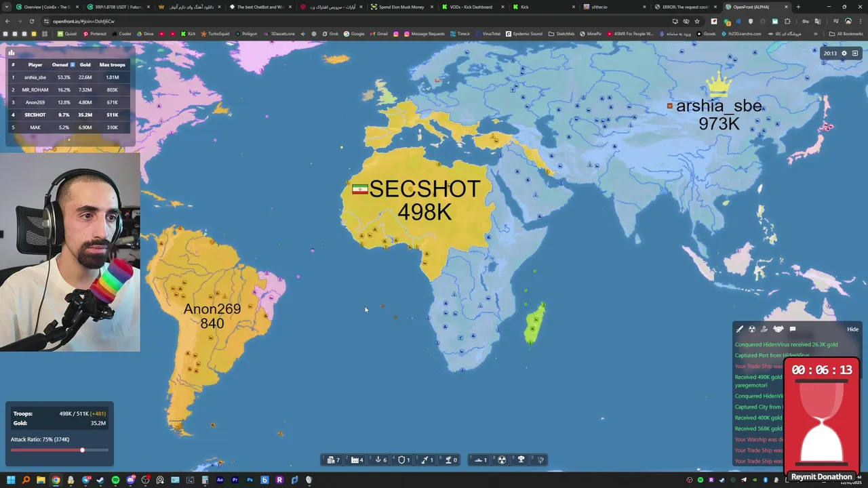This screenshot has height=488, width=868.
Task: Click the SECSHOT territory label on map
Action: 425,188
